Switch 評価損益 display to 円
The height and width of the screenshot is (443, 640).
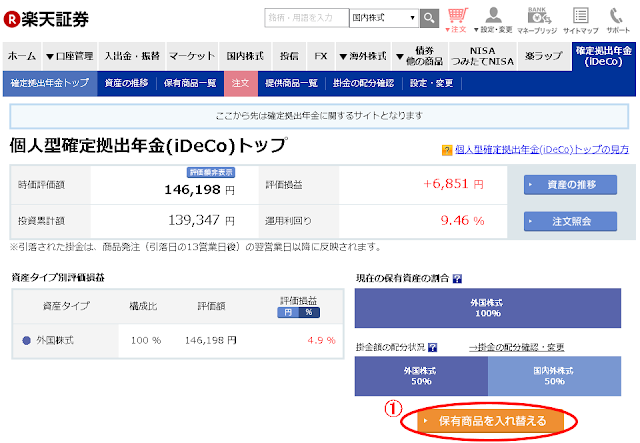(288, 312)
